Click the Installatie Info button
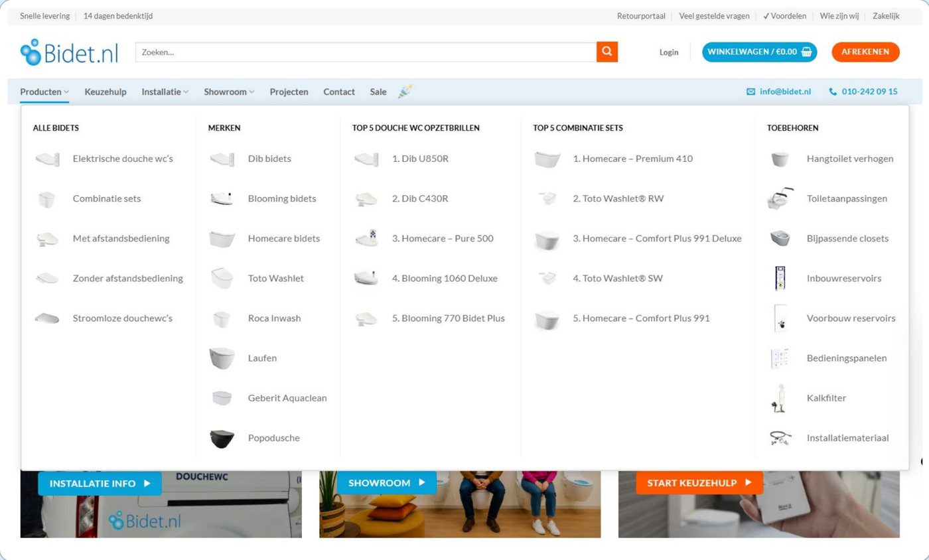 click(x=100, y=484)
